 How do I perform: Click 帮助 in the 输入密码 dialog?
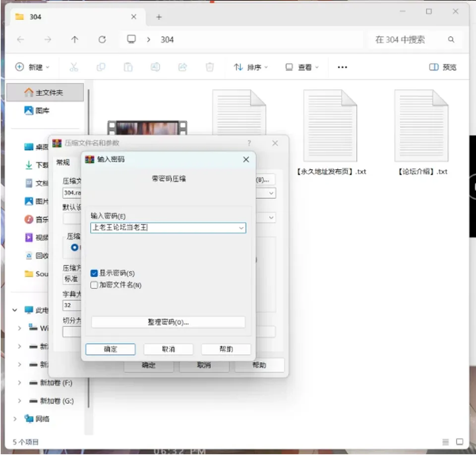pos(226,349)
